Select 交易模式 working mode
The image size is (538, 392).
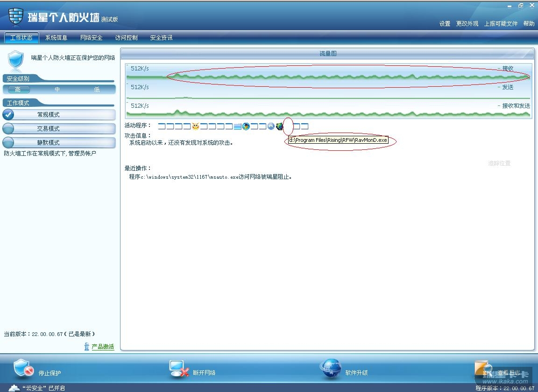[x=59, y=129]
